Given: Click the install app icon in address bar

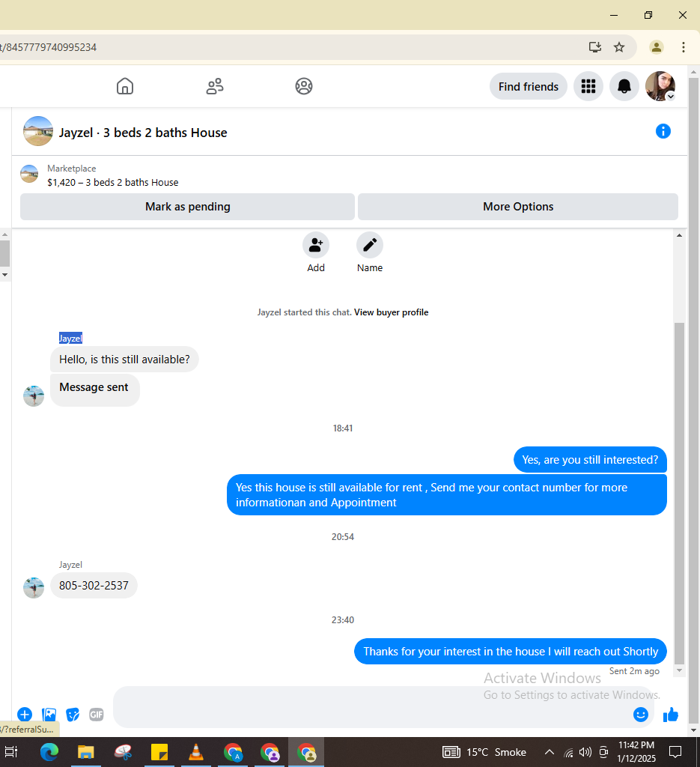Looking at the screenshot, I should pyautogui.click(x=594, y=47).
